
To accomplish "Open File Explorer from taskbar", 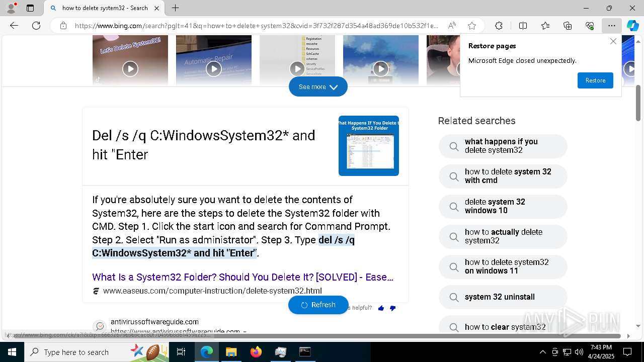I will 231,352.
